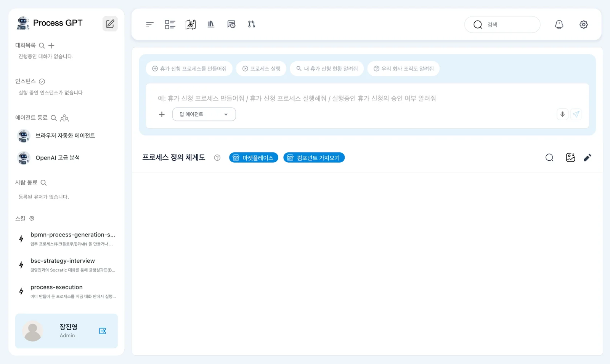Choose the 프로세스 실행 suggestion chip
This screenshot has width=610, height=364.
pos(261,69)
